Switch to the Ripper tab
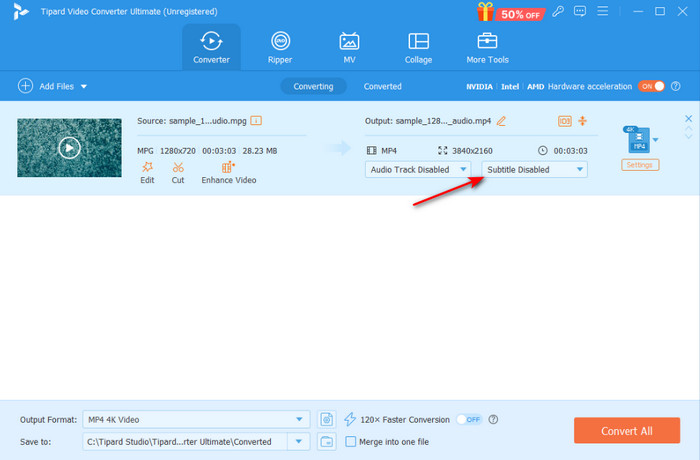 pyautogui.click(x=280, y=47)
